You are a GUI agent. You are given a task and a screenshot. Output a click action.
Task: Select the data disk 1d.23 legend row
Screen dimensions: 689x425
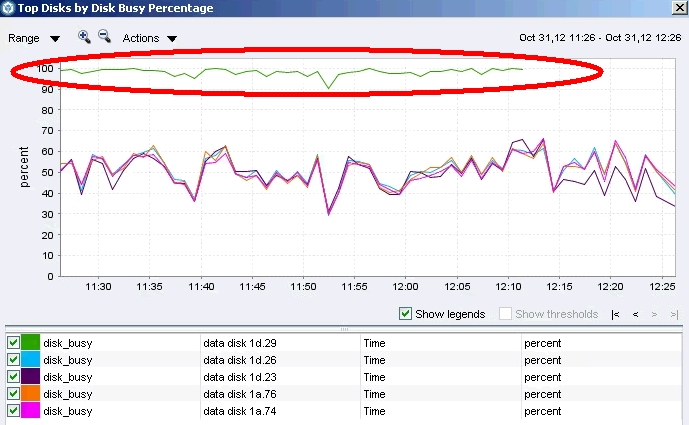[x=344, y=377]
